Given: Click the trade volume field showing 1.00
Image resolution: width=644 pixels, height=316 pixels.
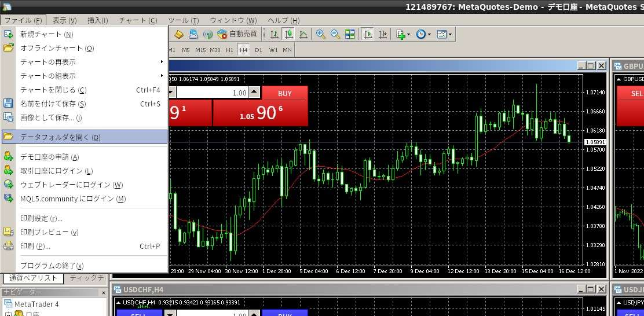Looking at the screenshot, I should (x=213, y=93).
